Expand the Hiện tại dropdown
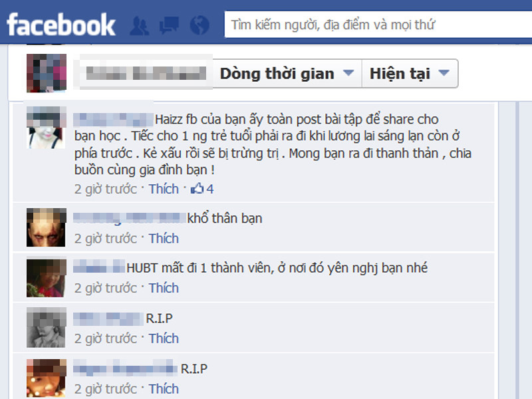Image resolution: width=532 pixels, height=399 pixels. tap(410, 73)
